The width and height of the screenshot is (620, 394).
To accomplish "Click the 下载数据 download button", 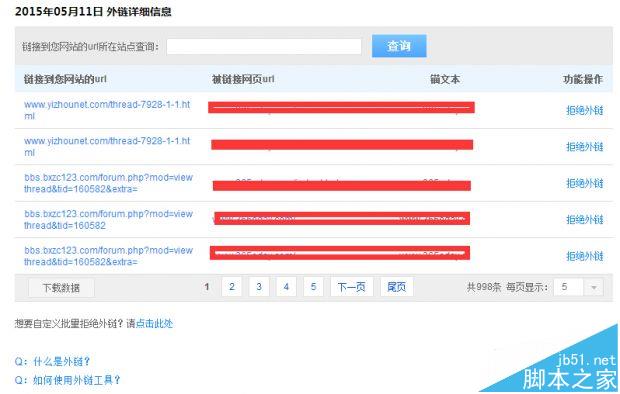I will (x=61, y=287).
